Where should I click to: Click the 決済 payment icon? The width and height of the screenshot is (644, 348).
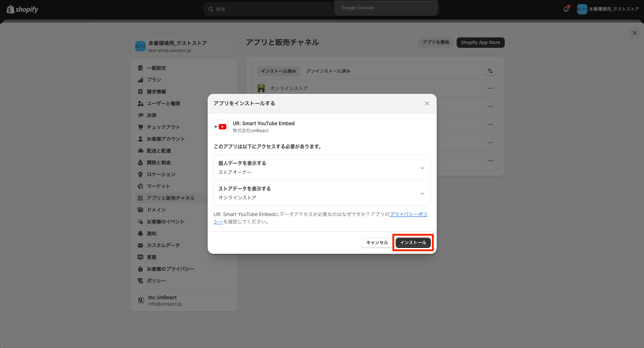[140, 115]
